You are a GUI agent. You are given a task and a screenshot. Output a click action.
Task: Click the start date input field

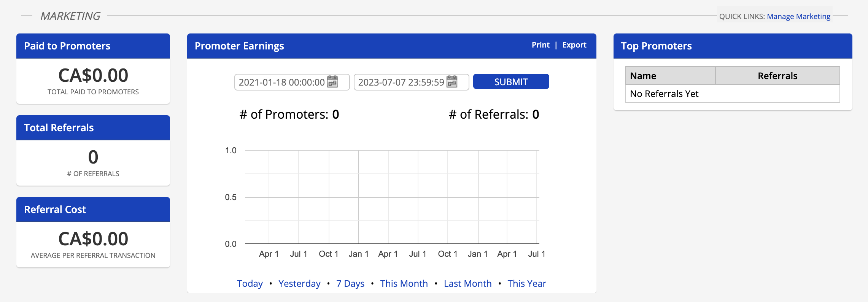tap(281, 82)
